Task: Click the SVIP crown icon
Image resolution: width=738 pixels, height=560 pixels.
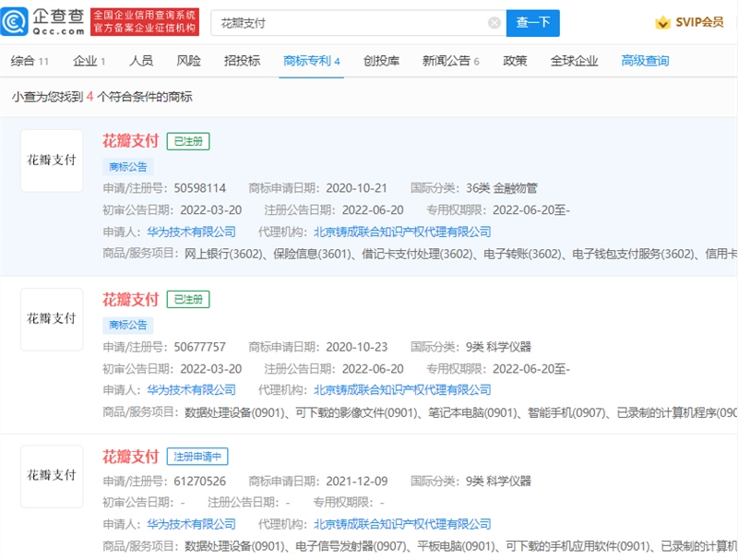Action: pos(662,23)
